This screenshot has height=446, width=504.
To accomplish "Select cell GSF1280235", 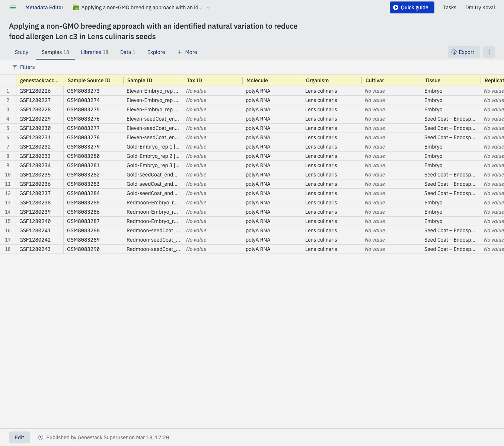I will tap(40, 175).
